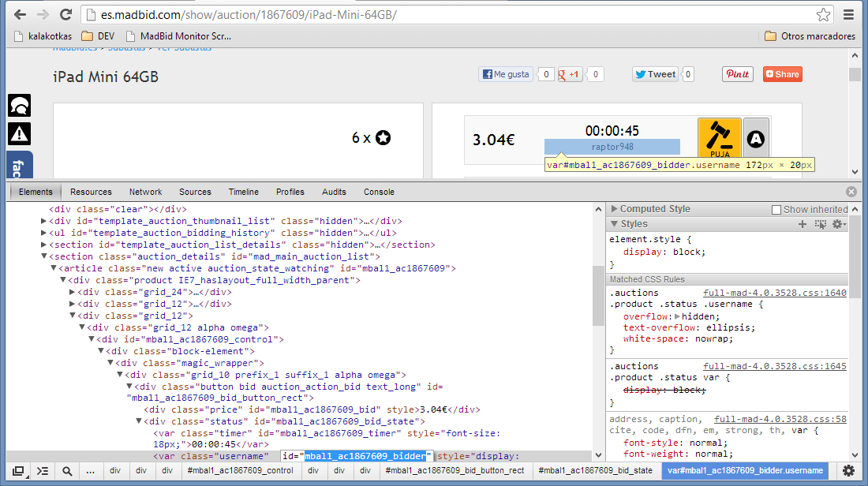Select #mbal1_ac1867609_bid_state breadcrumb

click(596, 470)
